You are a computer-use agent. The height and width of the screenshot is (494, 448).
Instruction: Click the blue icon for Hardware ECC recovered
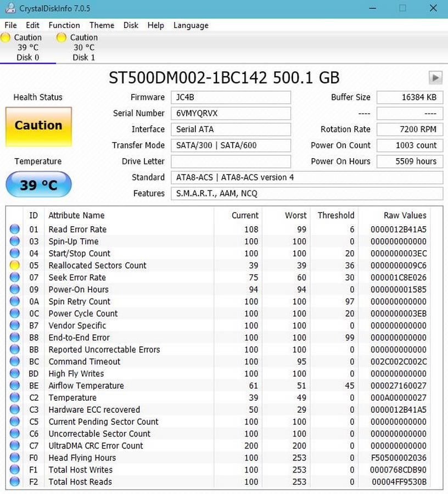pos(14,409)
